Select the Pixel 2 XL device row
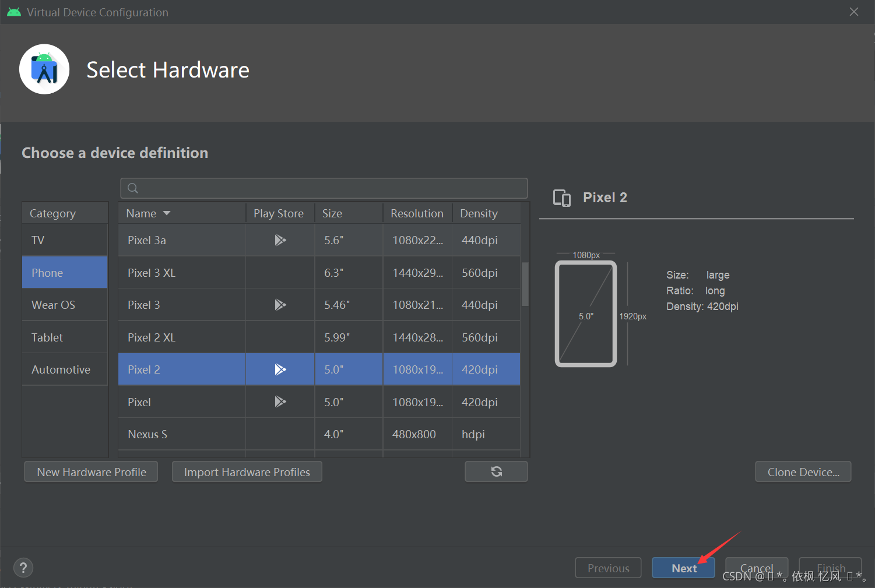The height and width of the screenshot is (588, 875). [x=319, y=337]
